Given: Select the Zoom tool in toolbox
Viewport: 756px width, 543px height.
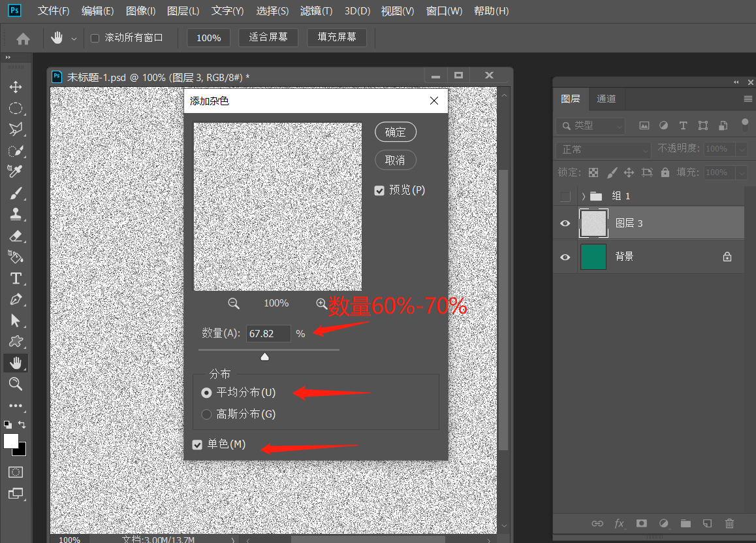Looking at the screenshot, I should (16, 384).
